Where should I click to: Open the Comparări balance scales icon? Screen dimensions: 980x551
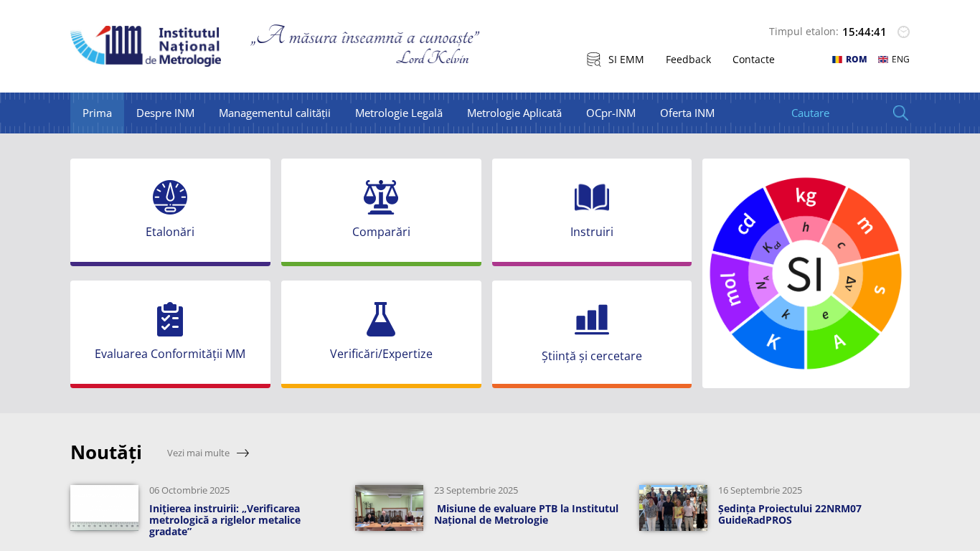tap(381, 197)
